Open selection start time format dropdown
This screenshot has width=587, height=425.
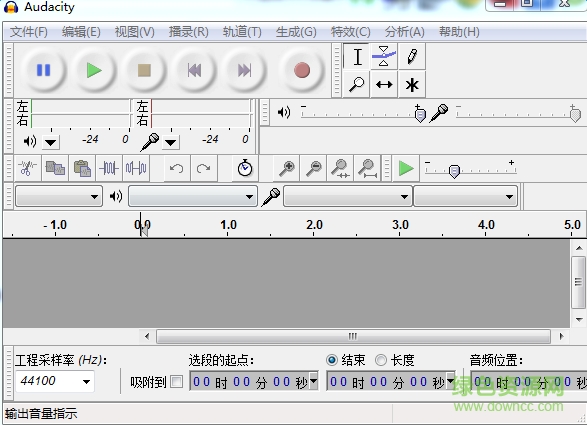click(314, 381)
